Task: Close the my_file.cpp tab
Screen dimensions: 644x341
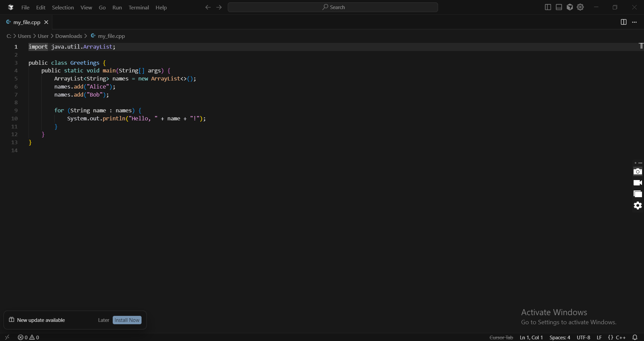Action: click(46, 22)
